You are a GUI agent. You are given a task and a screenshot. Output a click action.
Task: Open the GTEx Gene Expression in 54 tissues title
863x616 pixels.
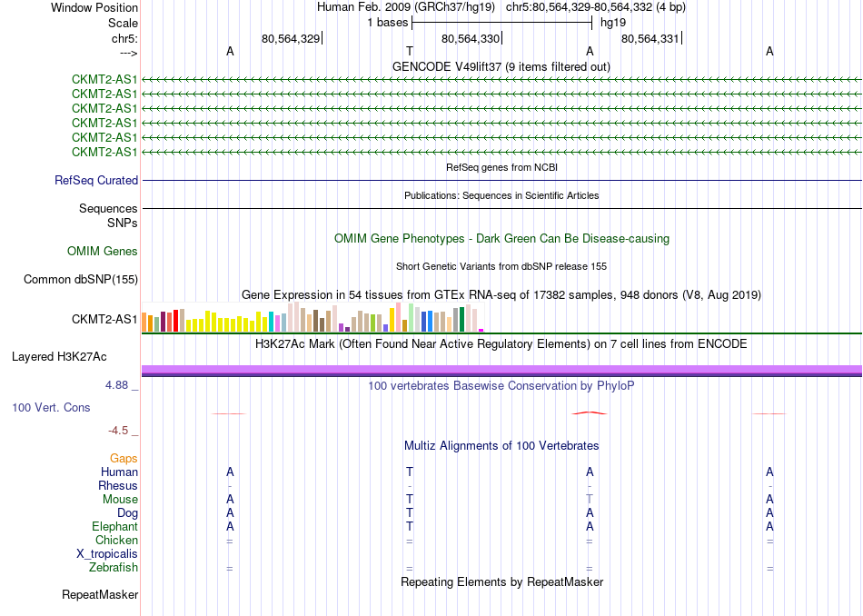click(501, 295)
